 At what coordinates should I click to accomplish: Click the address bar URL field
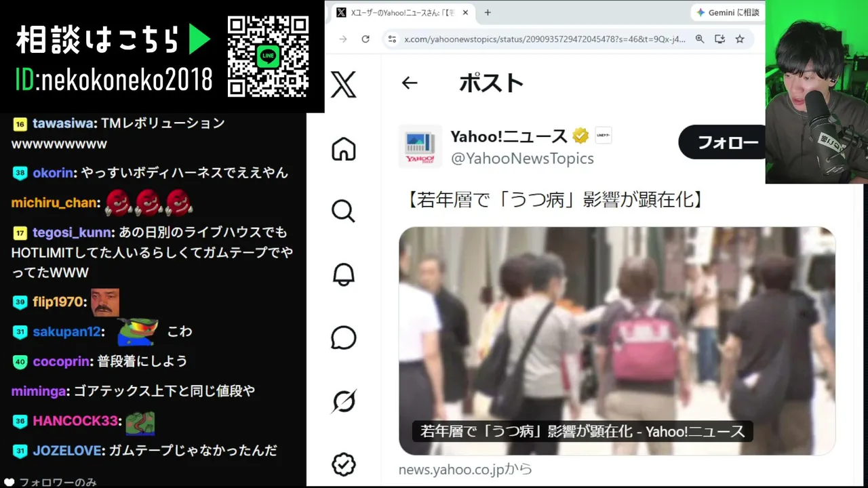(545, 39)
